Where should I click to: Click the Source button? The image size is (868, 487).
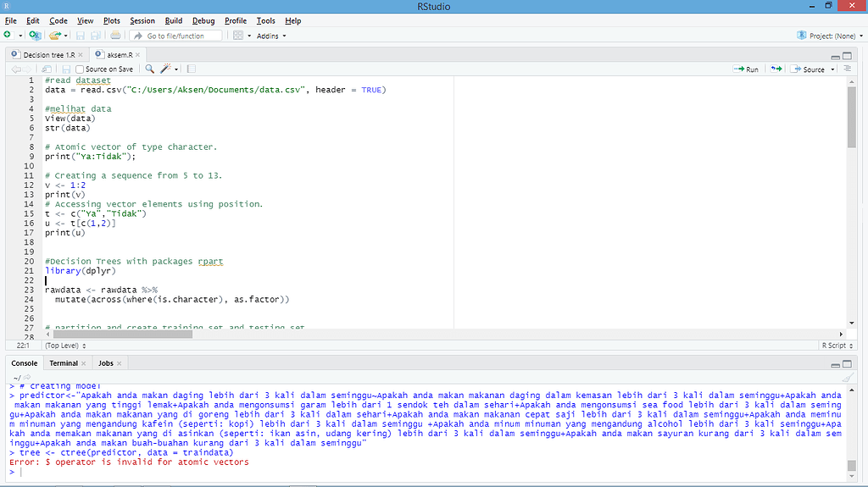tap(808, 69)
